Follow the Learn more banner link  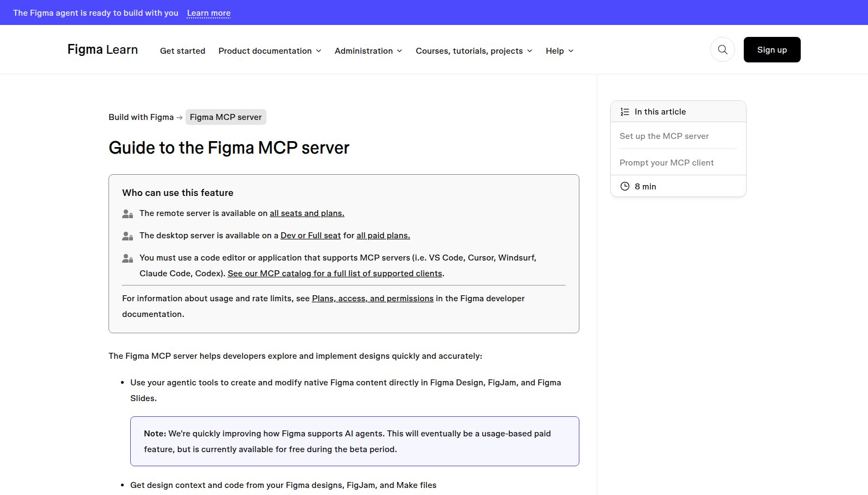pyautogui.click(x=209, y=13)
